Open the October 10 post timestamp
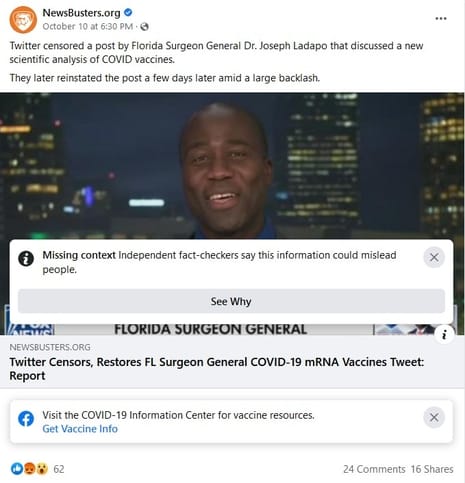The width and height of the screenshot is (465, 483). click(x=88, y=27)
